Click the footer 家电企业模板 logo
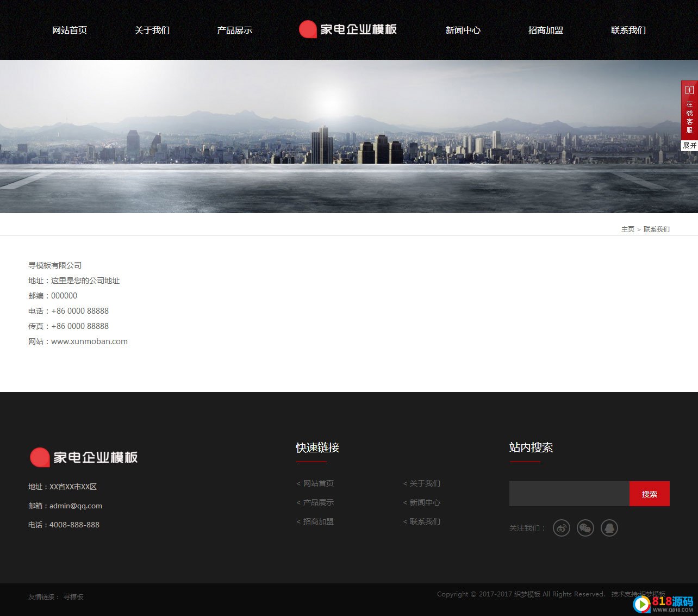 84,457
